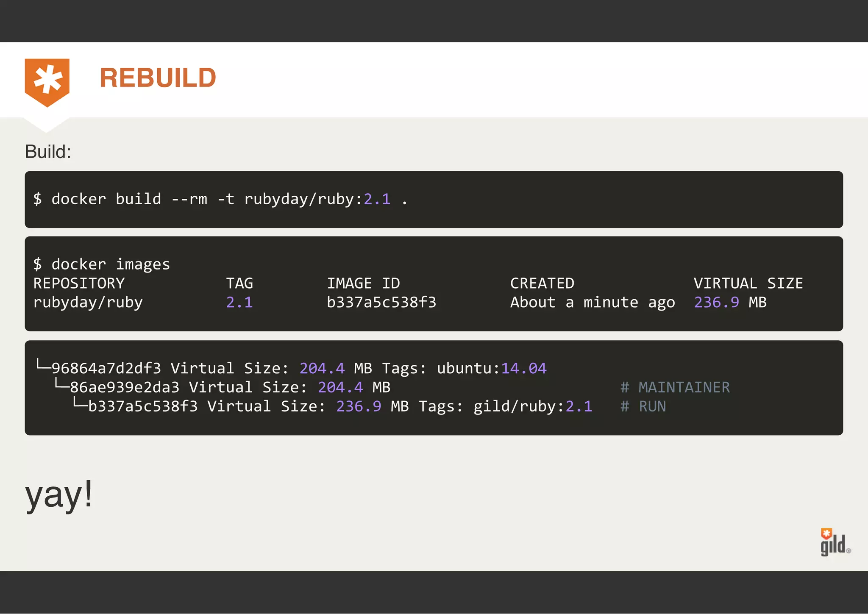Click the '$ docker images' command line
868x614 pixels.
pos(102,264)
